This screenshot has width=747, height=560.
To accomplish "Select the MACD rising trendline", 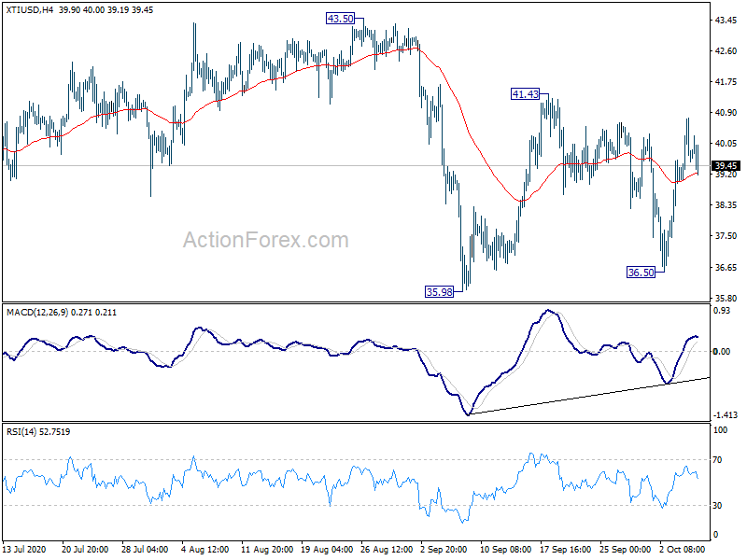I will 589,396.
